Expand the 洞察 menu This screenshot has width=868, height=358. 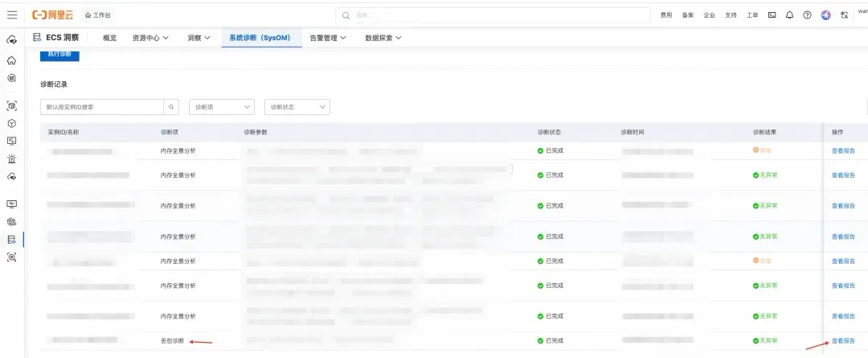click(199, 38)
